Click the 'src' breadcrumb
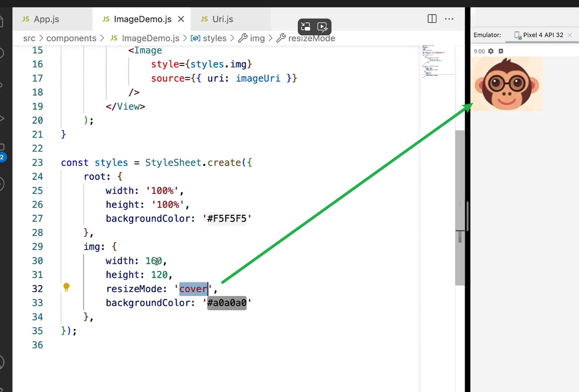Image resolution: width=579 pixels, height=392 pixels. pyautogui.click(x=29, y=38)
